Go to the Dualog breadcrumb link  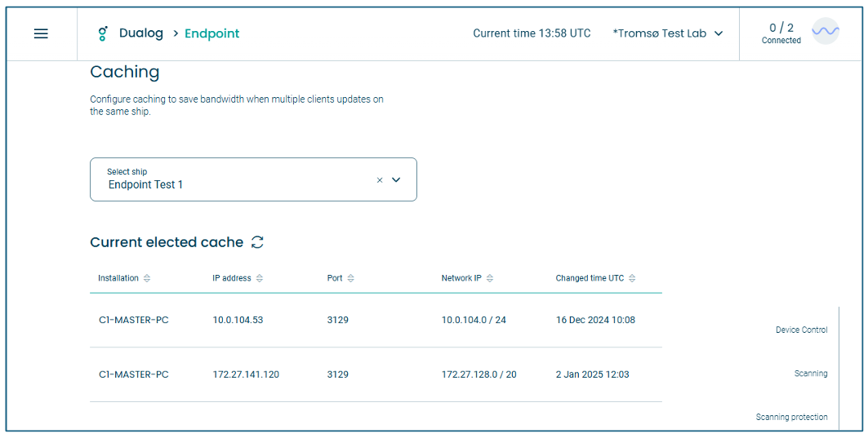tap(141, 33)
